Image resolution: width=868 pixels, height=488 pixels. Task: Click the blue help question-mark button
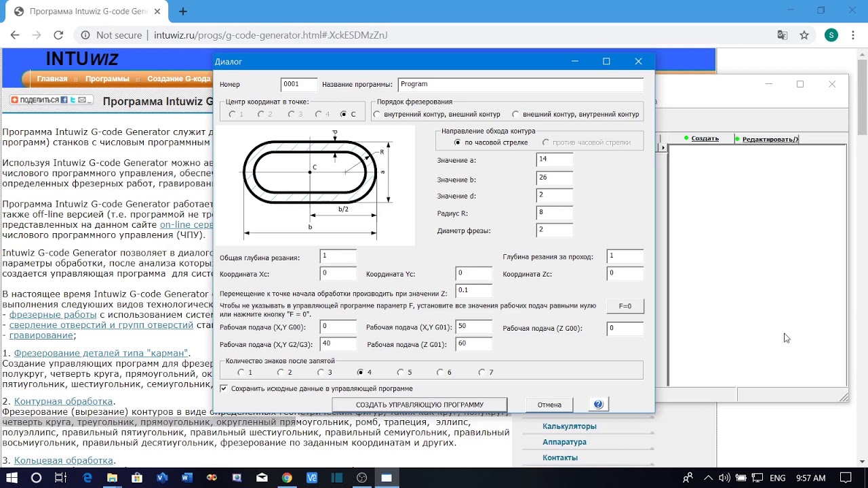[598, 405]
